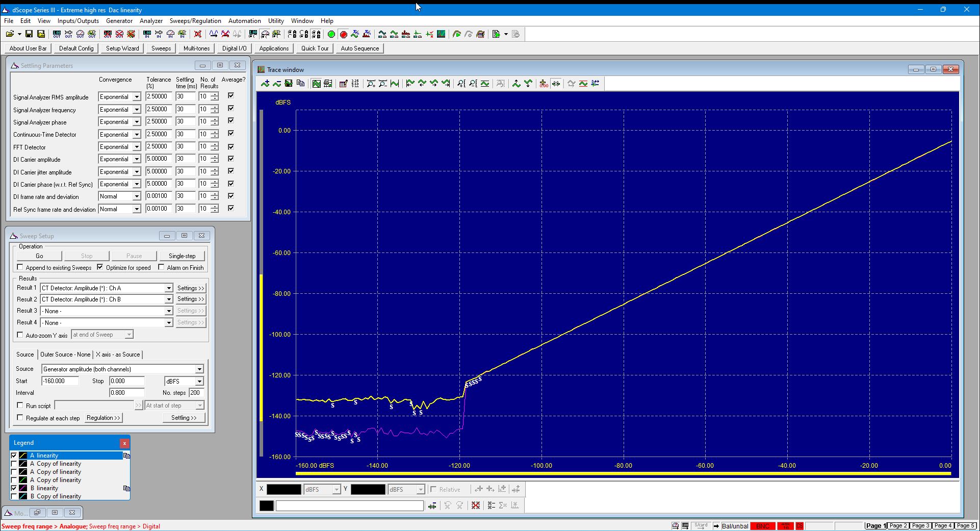Open the Sweeps/Regulation menu
Screen dimensions: 980x531
(x=195, y=21)
